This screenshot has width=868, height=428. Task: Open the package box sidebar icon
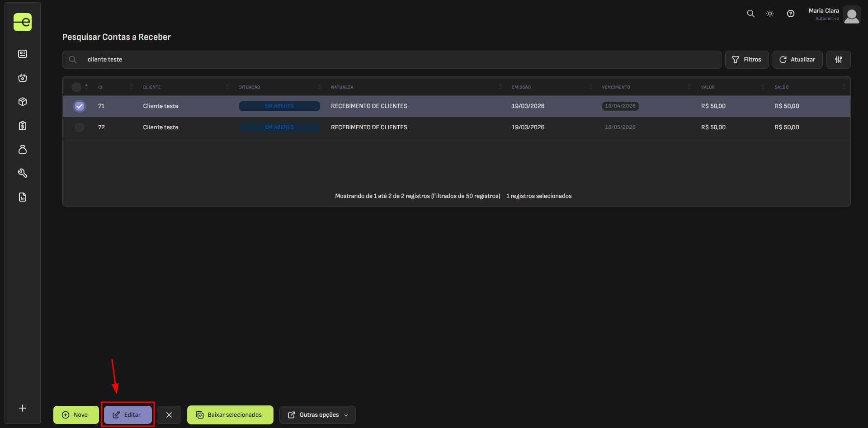pos(23,102)
